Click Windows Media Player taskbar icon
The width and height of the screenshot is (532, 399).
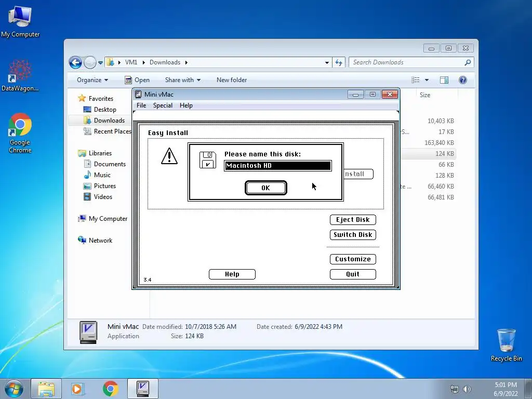coord(78,389)
